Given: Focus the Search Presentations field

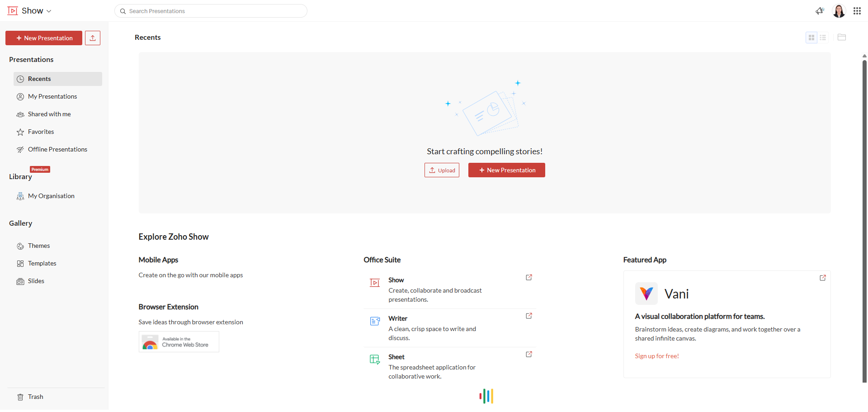Looking at the screenshot, I should 212,11.
